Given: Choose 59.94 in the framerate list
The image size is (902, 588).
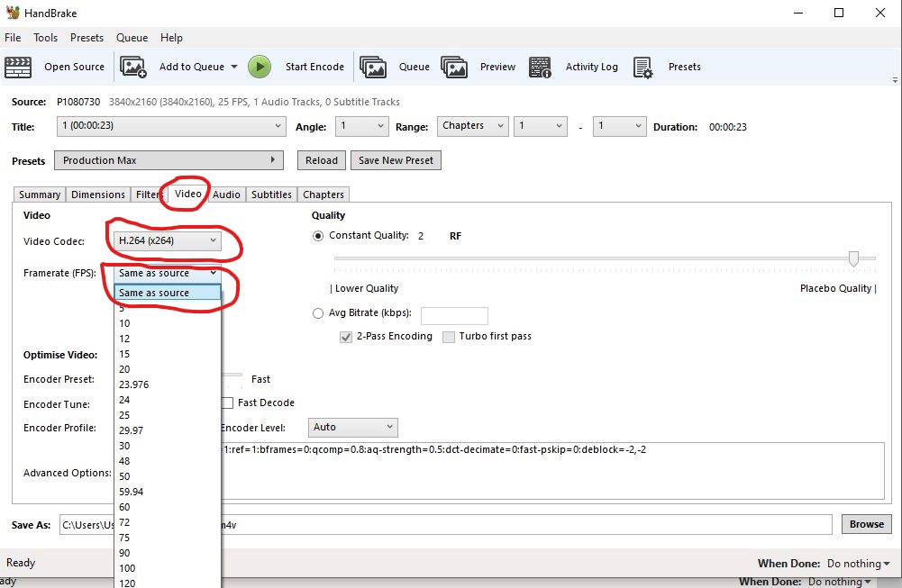Looking at the screenshot, I should pyautogui.click(x=168, y=492).
